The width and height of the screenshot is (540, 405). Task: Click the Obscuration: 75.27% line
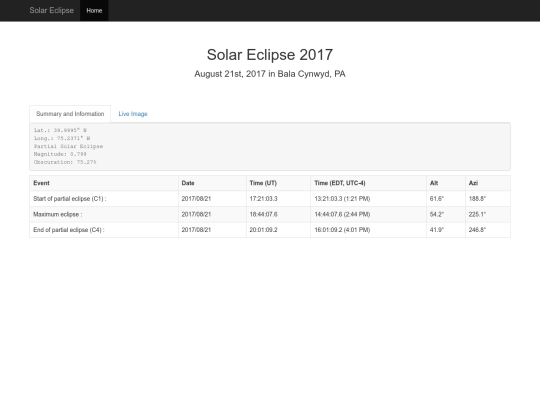(x=65, y=162)
